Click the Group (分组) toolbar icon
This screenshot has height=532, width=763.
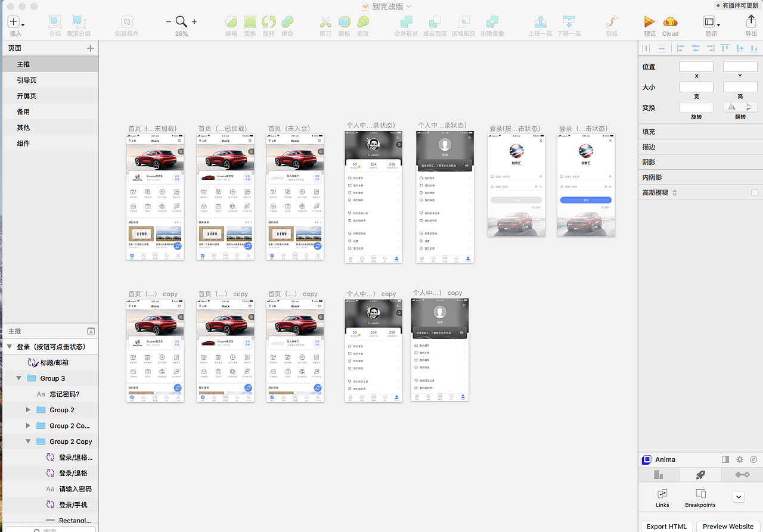click(x=55, y=22)
